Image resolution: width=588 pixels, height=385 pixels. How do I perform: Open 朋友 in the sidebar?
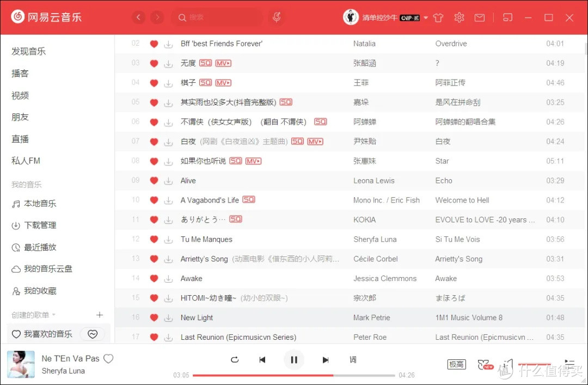tap(20, 117)
